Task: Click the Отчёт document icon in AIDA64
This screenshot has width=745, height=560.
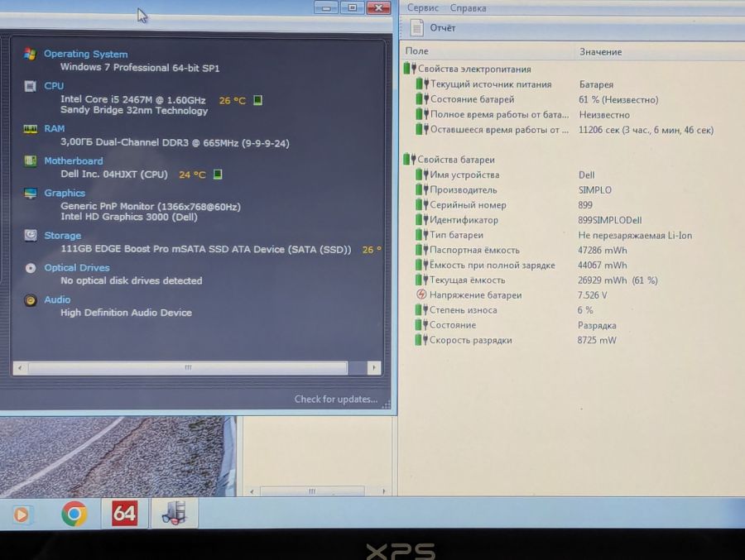Action: click(416, 28)
